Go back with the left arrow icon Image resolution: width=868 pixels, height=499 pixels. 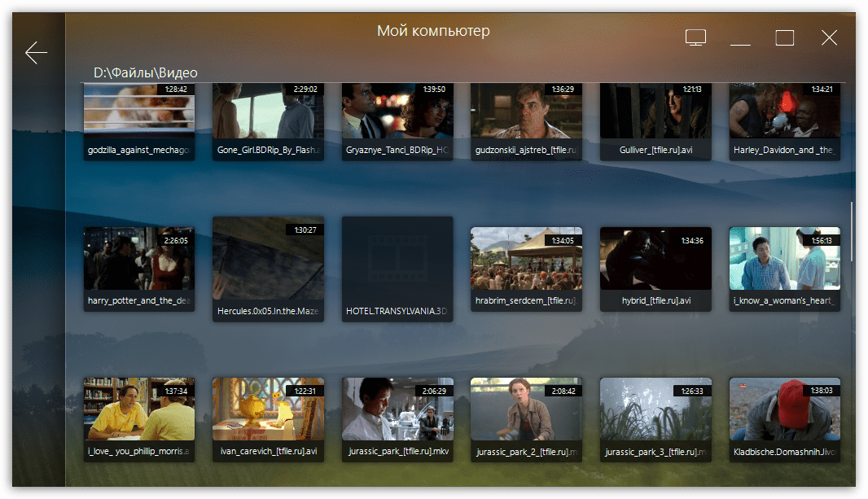[x=37, y=53]
